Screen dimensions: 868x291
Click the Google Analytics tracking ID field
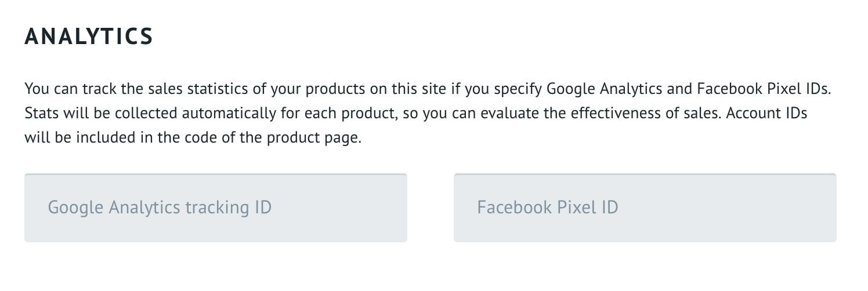click(x=215, y=208)
